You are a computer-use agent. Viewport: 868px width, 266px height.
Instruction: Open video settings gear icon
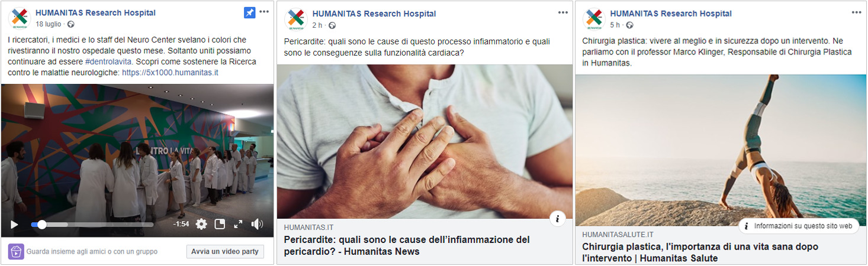click(x=201, y=224)
